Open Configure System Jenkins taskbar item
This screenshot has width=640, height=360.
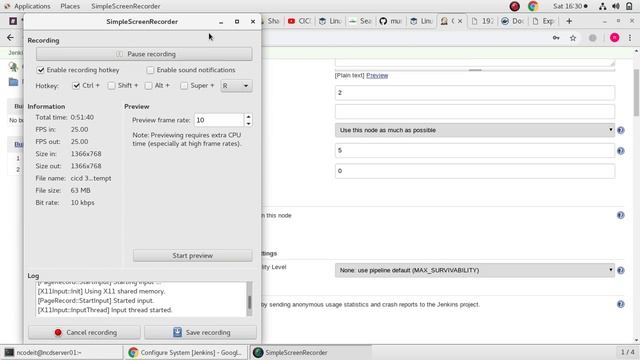point(186,352)
